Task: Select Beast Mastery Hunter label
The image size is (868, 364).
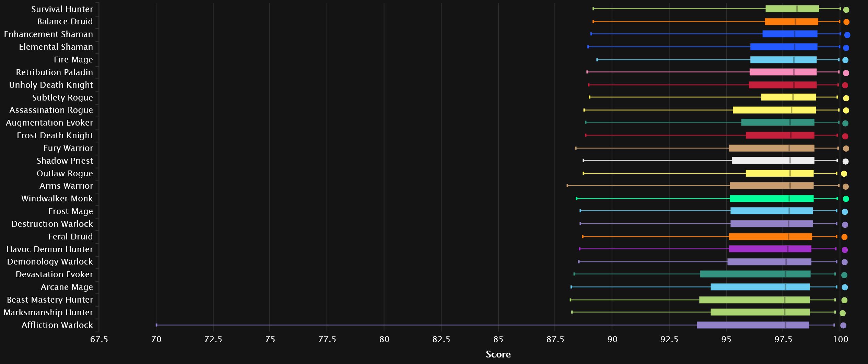Action: tap(50, 300)
